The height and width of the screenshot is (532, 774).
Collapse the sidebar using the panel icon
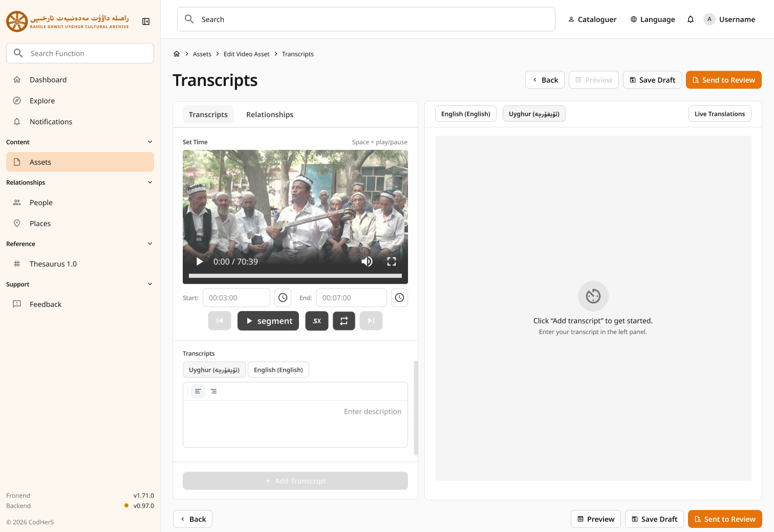(x=146, y=21)
